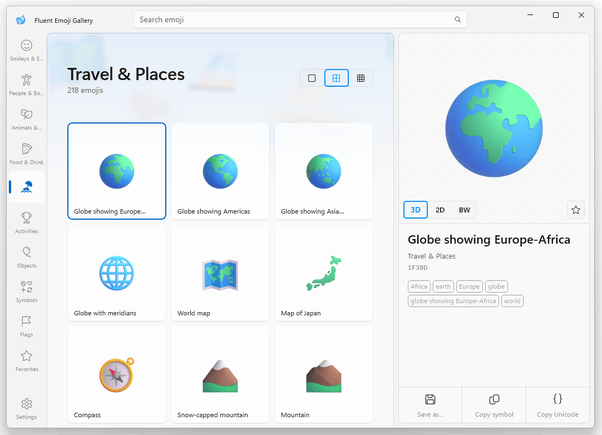
Task: Open Food & Drink category
Action: 26,154
